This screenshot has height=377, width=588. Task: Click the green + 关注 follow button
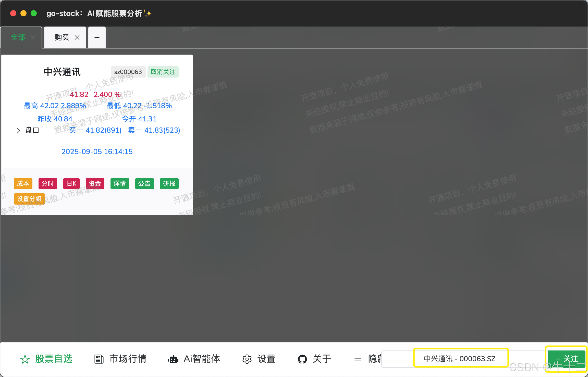click(567, 359)
